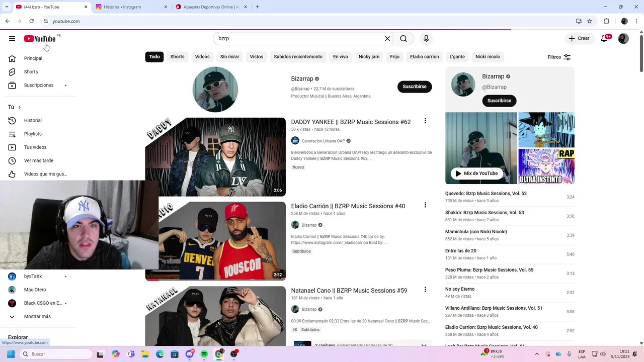Screen dimensions: 644x362
Task: Select the En vivo chip
Action: [341, 57]
